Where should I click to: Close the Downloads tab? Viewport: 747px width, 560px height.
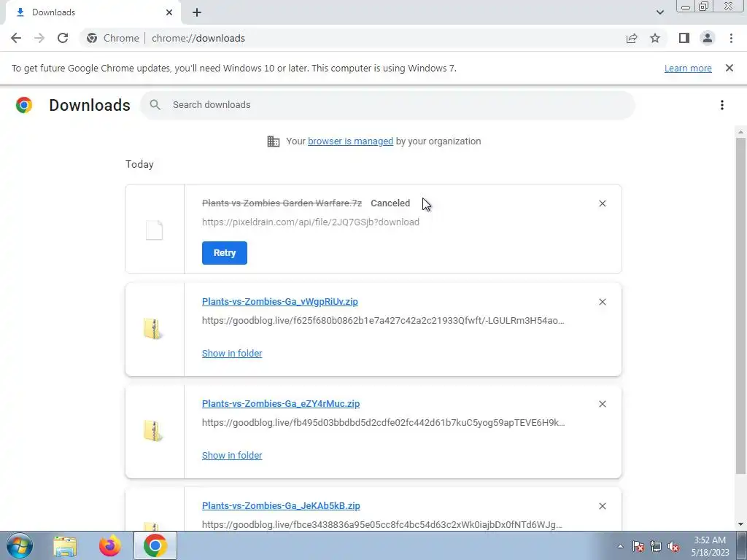point(169,12)
